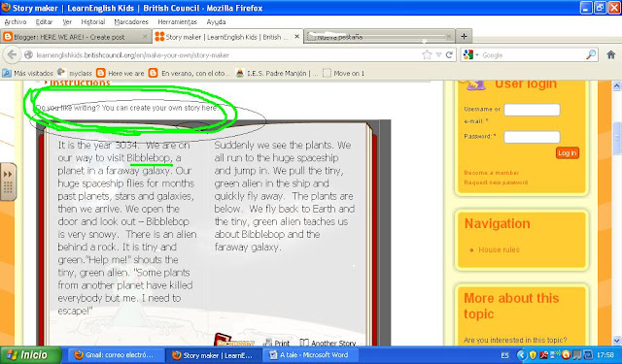Open the I.E.S. Padre Manjón bookmark
The width and height of the screenshot is (622, 364).
click(x=277, y=73)
